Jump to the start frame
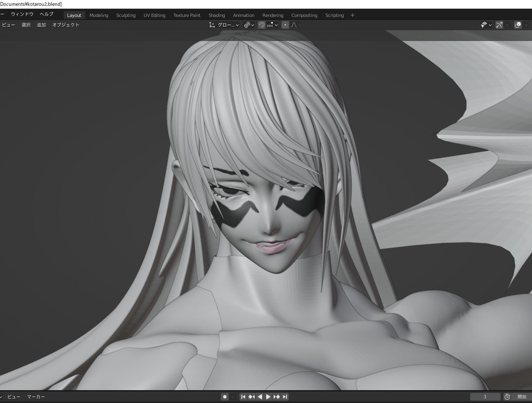The width and height of the screenshot is (532, 403). pyautogui.click(x=243, y=397)
